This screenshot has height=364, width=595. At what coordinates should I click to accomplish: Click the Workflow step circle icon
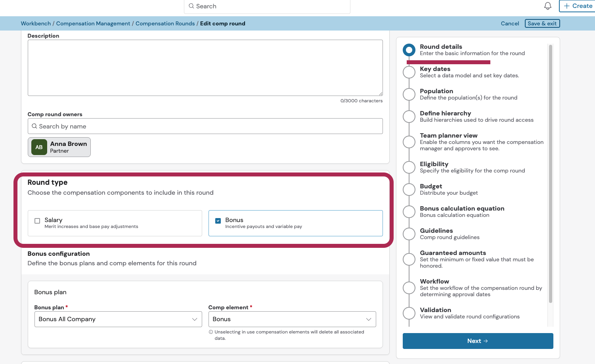pyautogui.click(x=409, y=288)
